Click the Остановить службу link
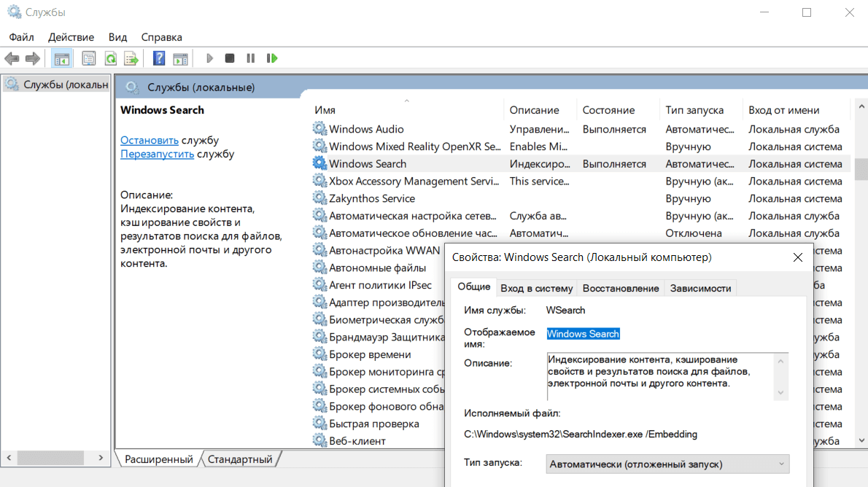The image size is (868, 487). pos(150,140)
